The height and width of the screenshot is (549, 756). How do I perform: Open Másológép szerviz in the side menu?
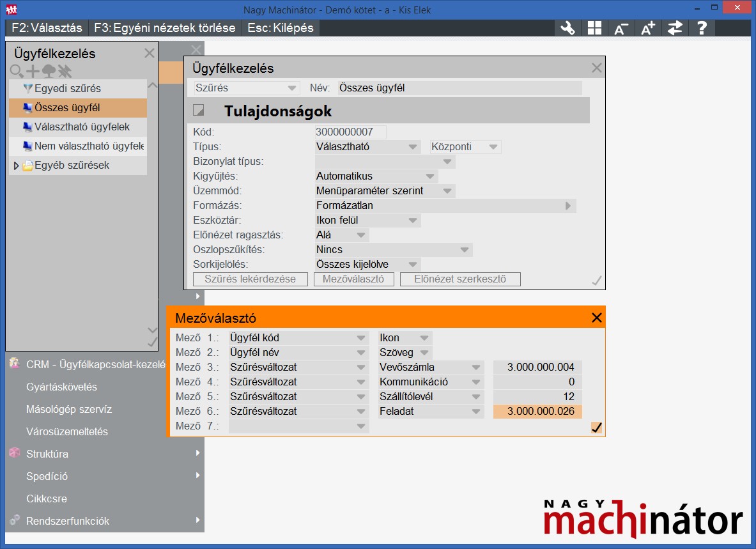click(69, 409)
